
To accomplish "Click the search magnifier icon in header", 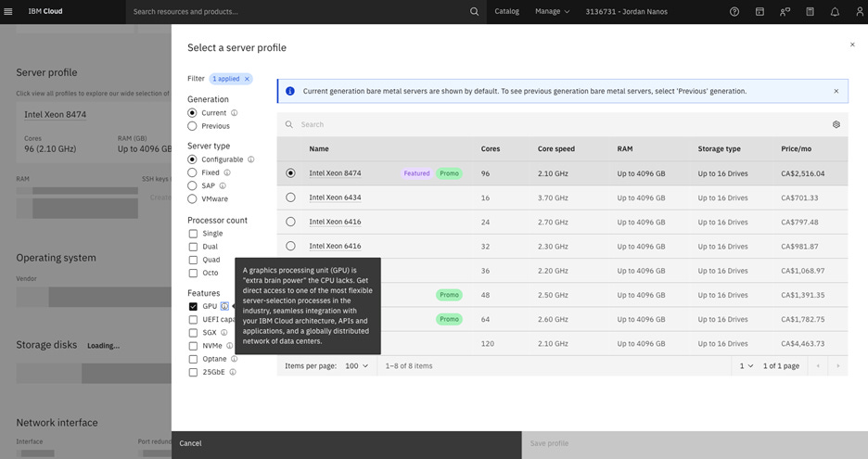I will [x=474, y=12].
